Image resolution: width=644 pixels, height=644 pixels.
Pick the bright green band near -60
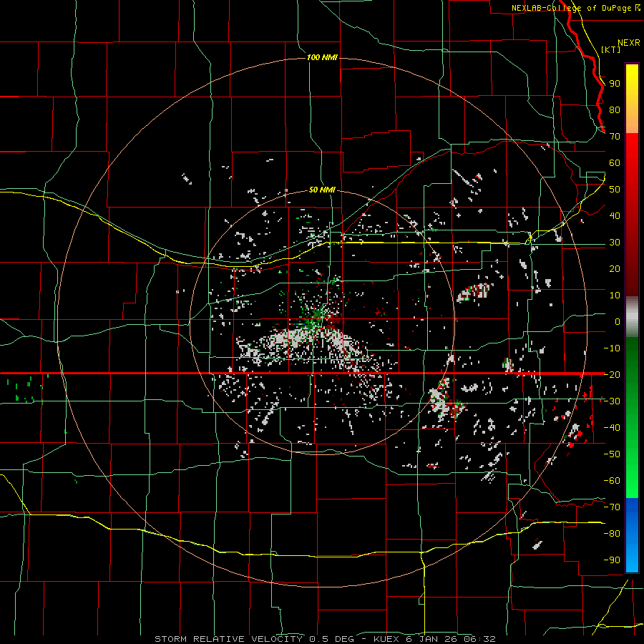coord(632,481)
